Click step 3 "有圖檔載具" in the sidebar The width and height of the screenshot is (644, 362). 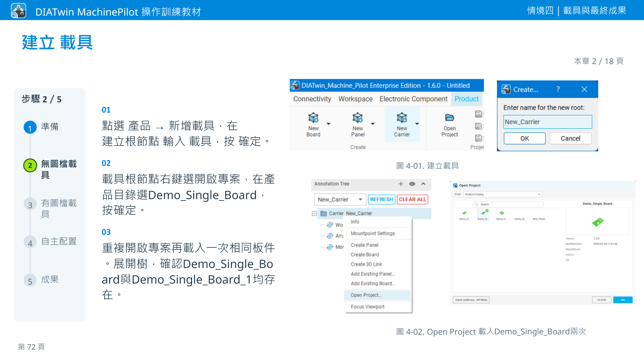point(50,208)
